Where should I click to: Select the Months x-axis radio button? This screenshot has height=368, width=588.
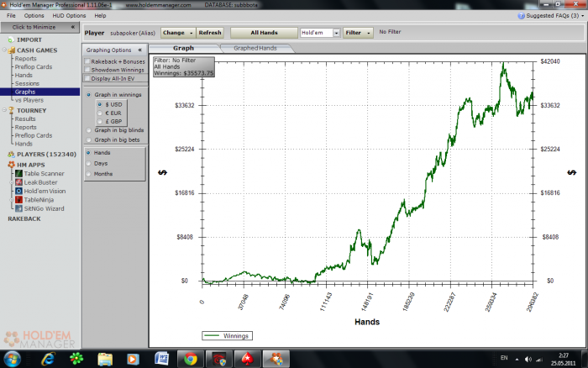(88, 174)
